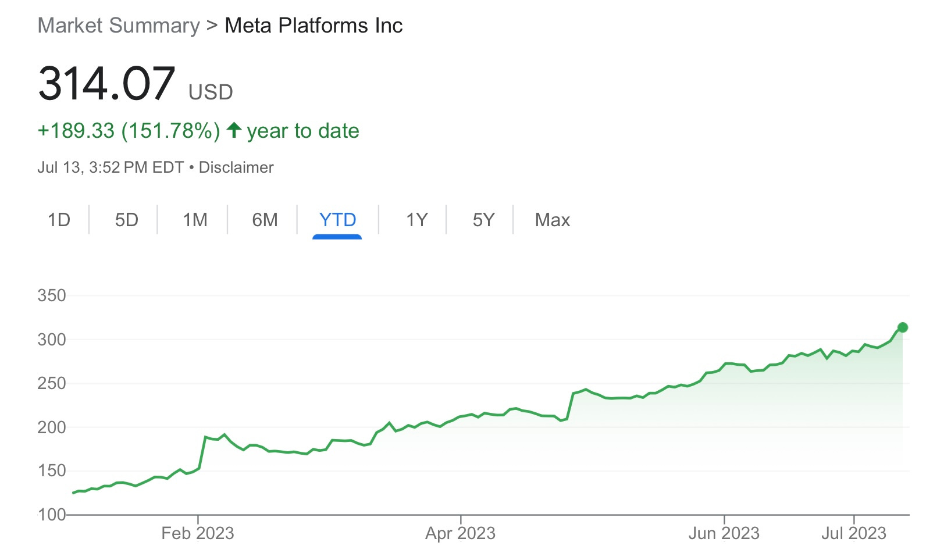Viewport: 951px width, 560px height.
Task: Select the 1M chart view
Action: point(196,220)
